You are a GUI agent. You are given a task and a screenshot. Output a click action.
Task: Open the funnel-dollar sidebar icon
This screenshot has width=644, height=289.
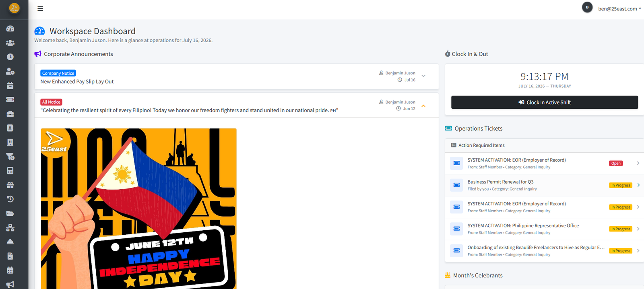[10, 156]
